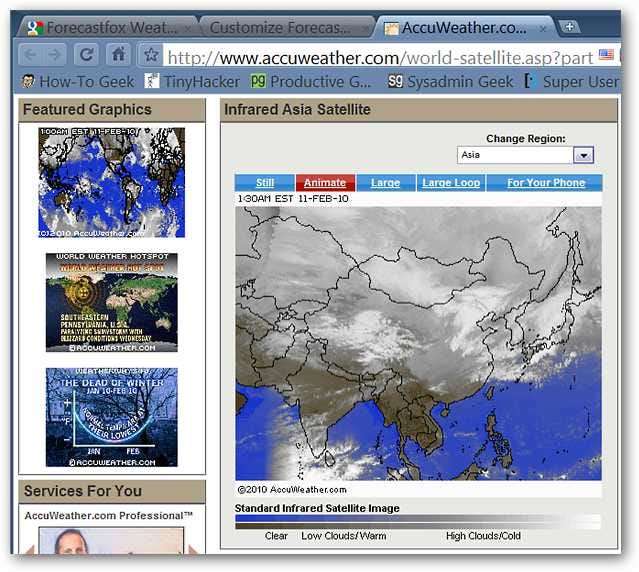Click the Sysadmin Geek sg favicon
Viewport: 639px width, 572px height.
pyautogui.click(x=395, y=81)
